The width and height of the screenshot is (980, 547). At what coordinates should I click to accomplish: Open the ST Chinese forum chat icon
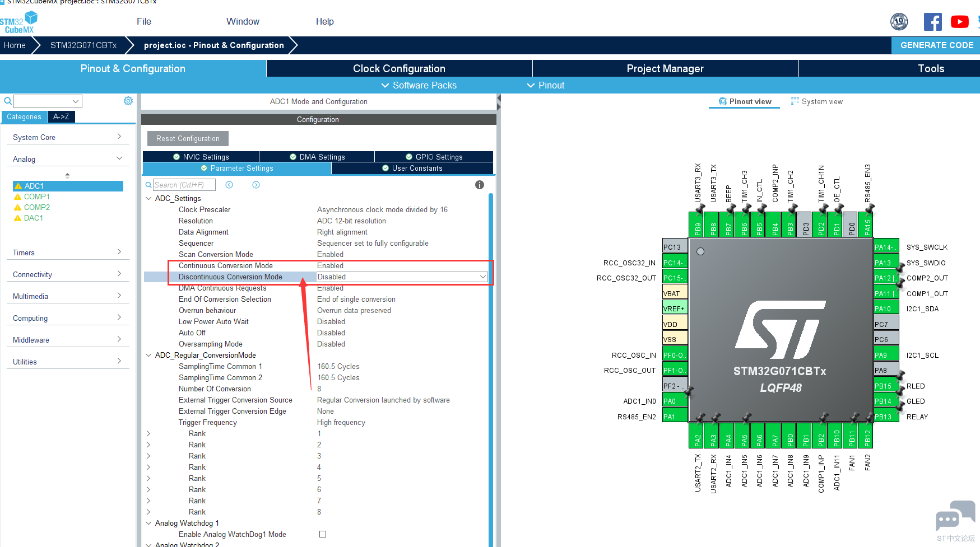click(x=955, y=516)
